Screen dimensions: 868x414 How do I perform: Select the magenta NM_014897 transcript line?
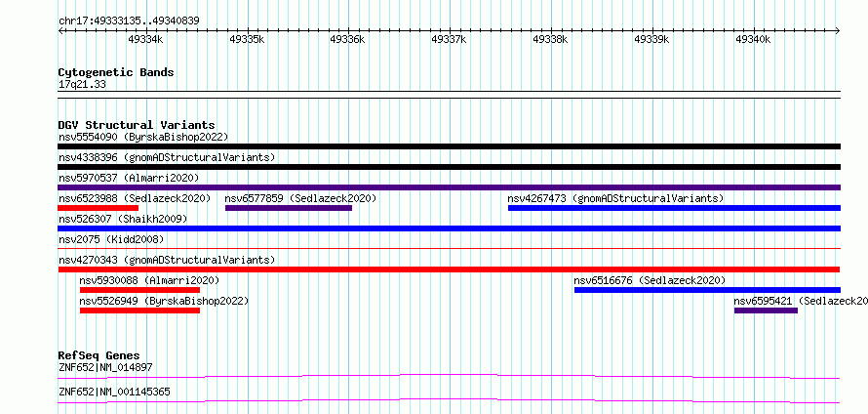click(x=449, y=376)
